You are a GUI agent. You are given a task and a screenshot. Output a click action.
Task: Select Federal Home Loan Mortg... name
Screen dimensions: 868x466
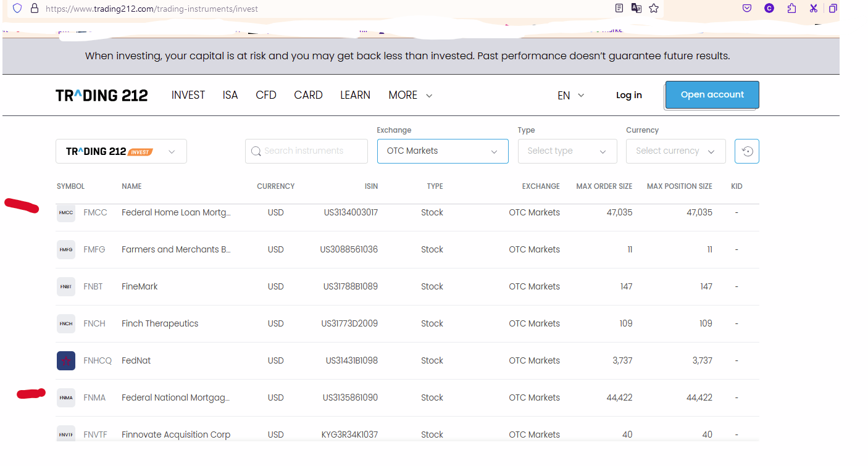tap(176, 212)
